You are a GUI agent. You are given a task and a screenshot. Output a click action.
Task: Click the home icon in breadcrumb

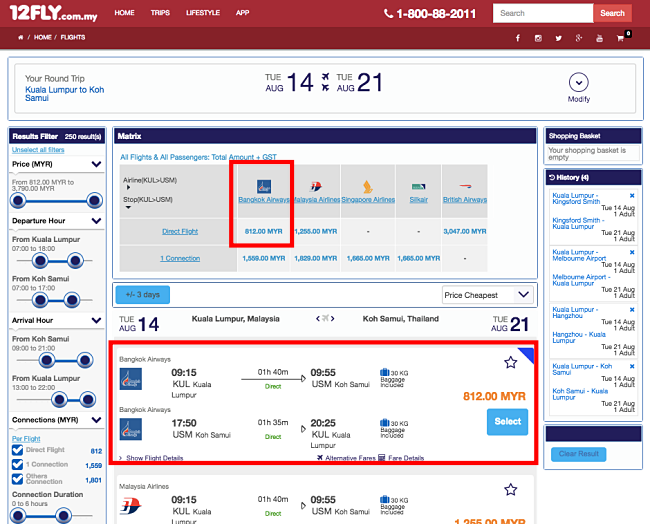(20, 37)
